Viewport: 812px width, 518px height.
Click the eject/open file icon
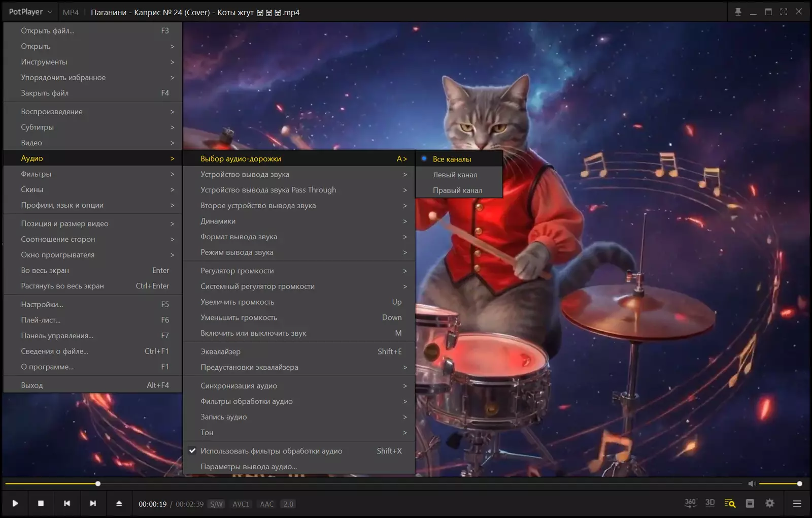(119, 503)
